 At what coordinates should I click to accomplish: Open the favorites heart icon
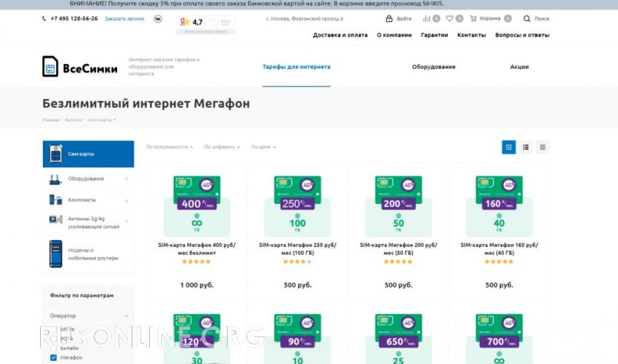point(449,18)
